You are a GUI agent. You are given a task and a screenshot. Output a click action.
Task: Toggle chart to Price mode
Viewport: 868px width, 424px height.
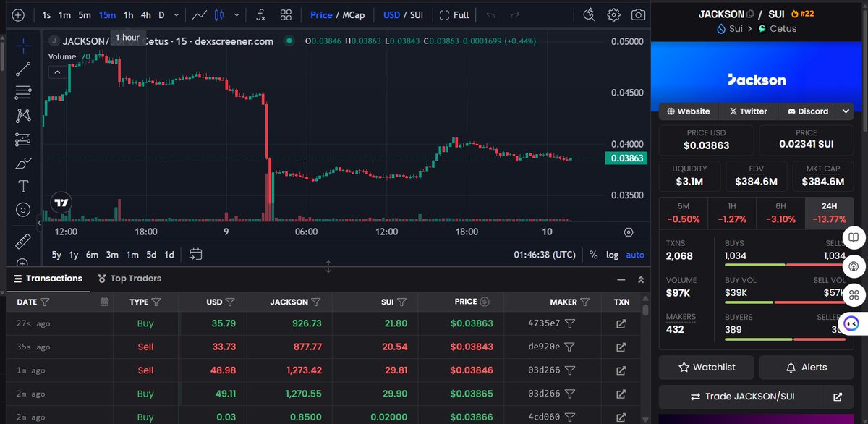coord(321,14)
